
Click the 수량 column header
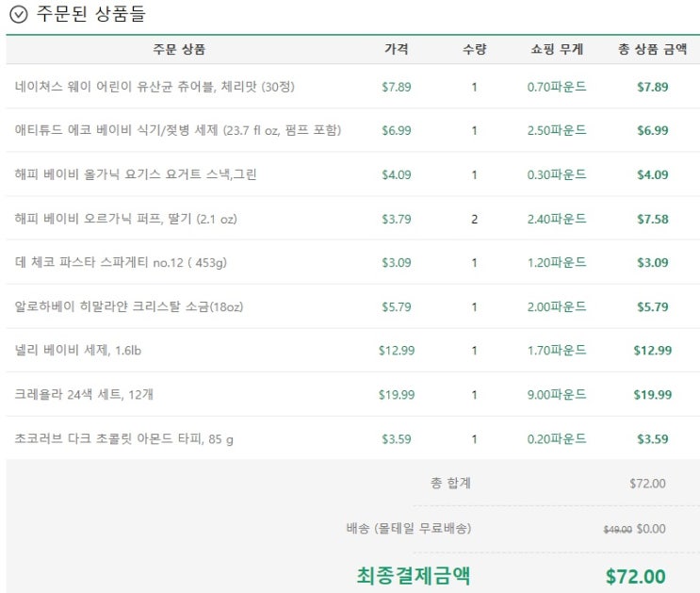point(474,49)
